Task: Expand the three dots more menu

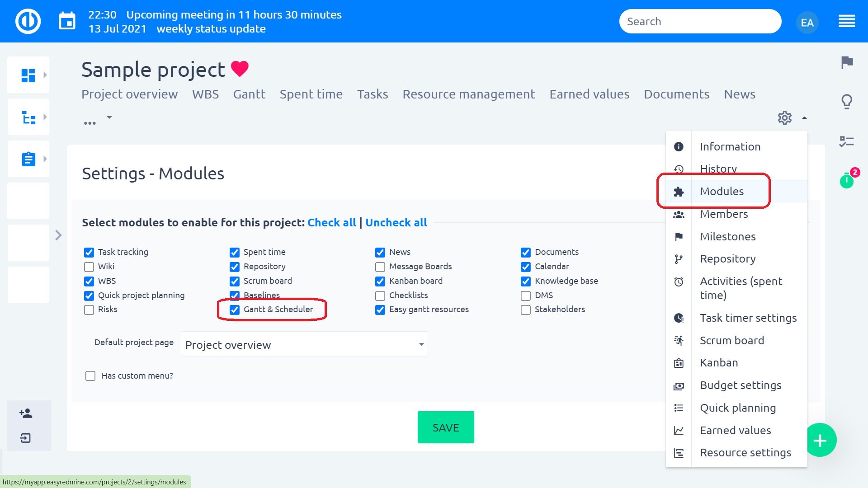Action: (x=90, y=123)
